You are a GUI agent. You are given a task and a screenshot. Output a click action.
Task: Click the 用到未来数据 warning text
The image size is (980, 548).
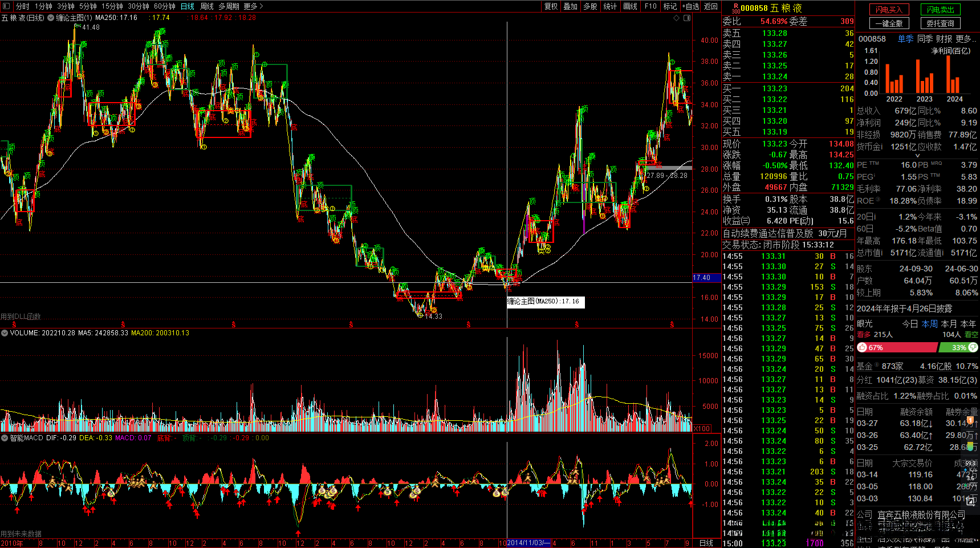21,534
